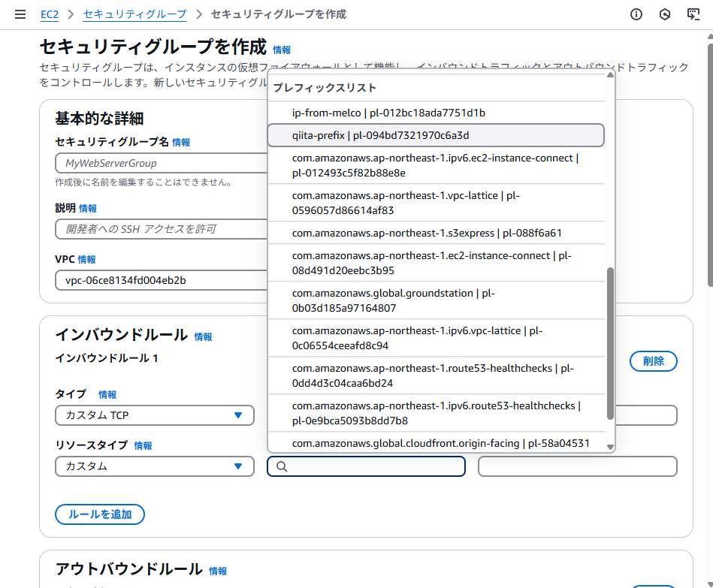Open 情報 link beside VPC label
This screenshot has width=713, height=588.
click(86, 260)
